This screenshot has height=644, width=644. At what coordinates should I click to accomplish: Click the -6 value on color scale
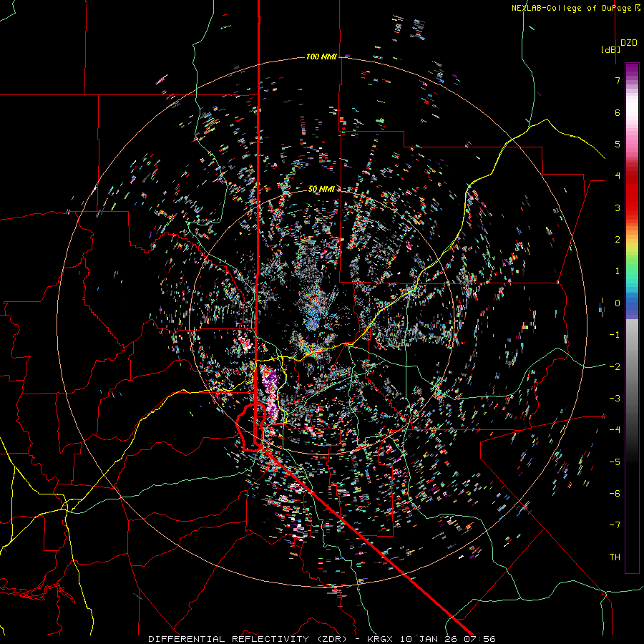(615, 493)
